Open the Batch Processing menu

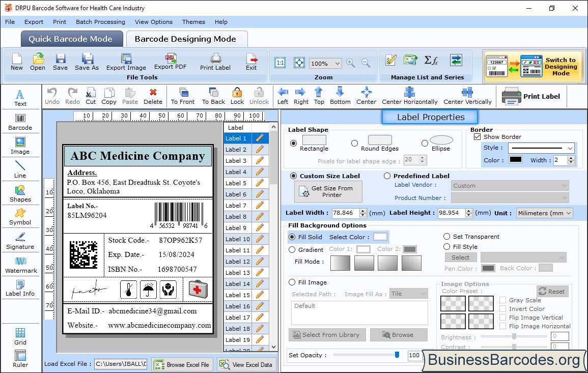click(100, 22)
